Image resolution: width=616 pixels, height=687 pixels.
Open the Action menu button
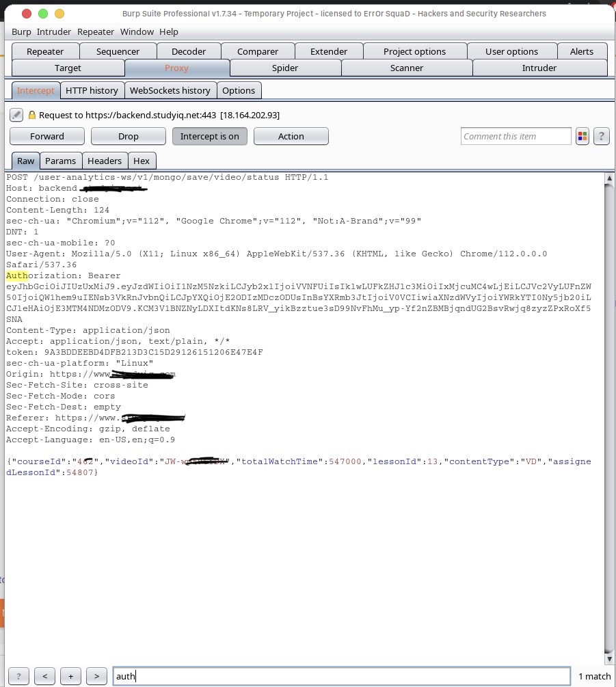tap(291, 136)
